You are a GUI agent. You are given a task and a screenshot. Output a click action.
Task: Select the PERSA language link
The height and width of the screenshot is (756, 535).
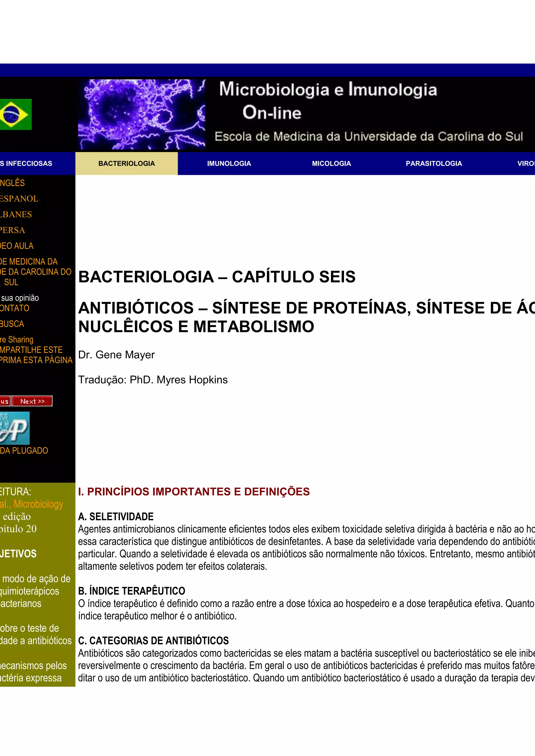pos(13,231)
